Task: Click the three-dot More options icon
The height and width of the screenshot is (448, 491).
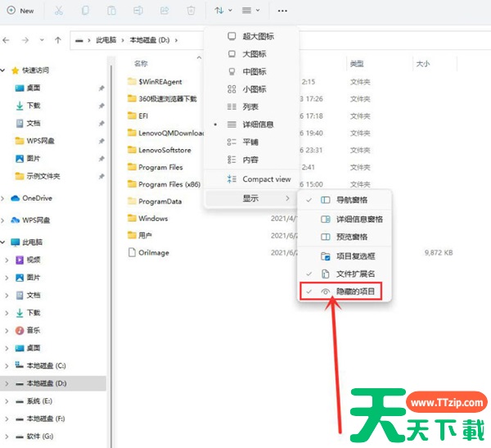Action: (282, 11)
